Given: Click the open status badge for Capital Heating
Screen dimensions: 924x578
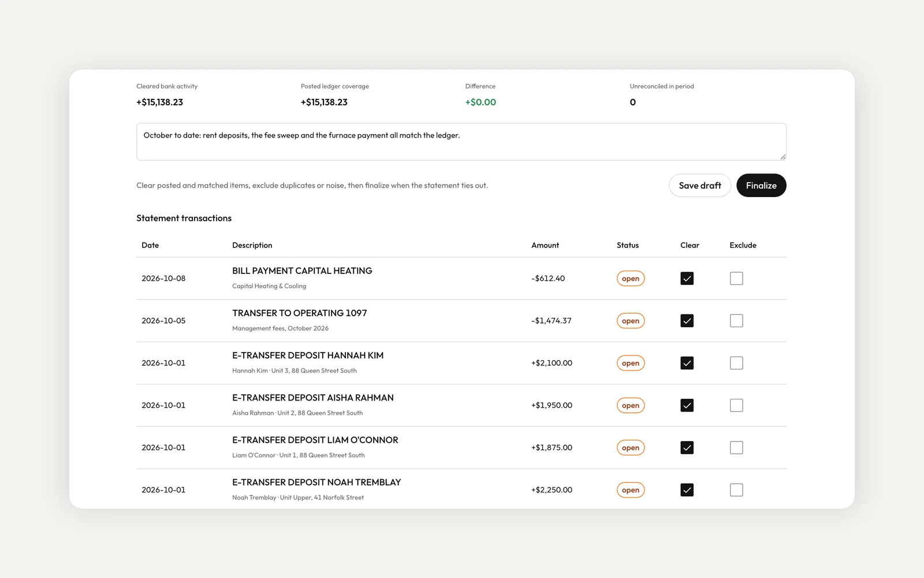Looking at the screenshot, I should pyautogui.click(x=631, y=279).
